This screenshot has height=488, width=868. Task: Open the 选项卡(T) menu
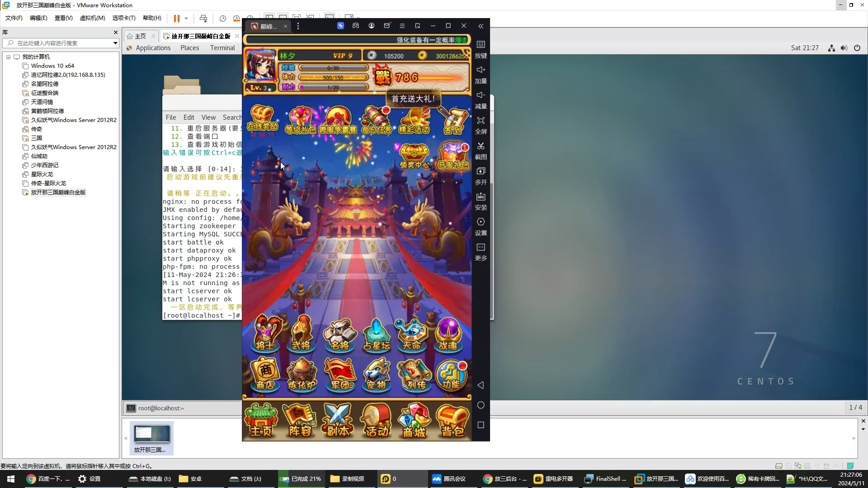[124, 18]
